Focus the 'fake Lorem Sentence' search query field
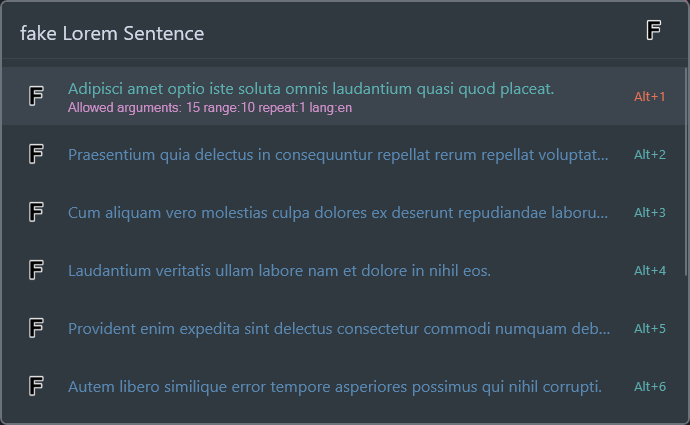This screenshot has height=425, width=690. (300, 33)
